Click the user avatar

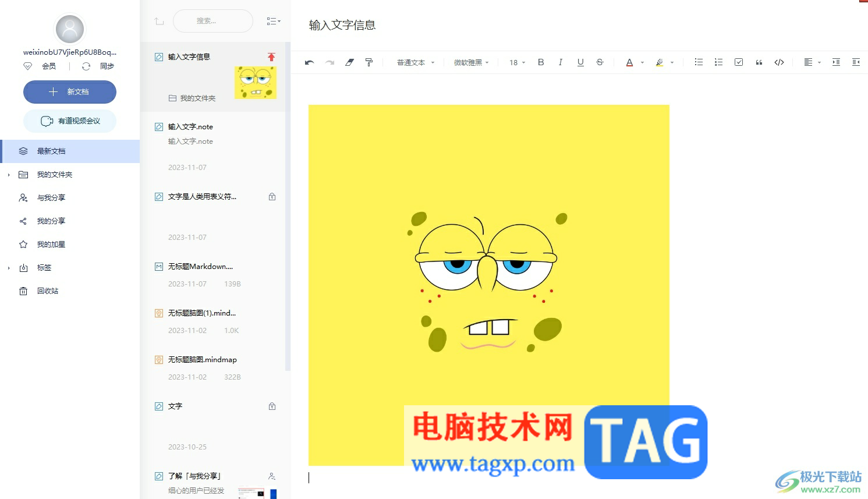[70, 29]
